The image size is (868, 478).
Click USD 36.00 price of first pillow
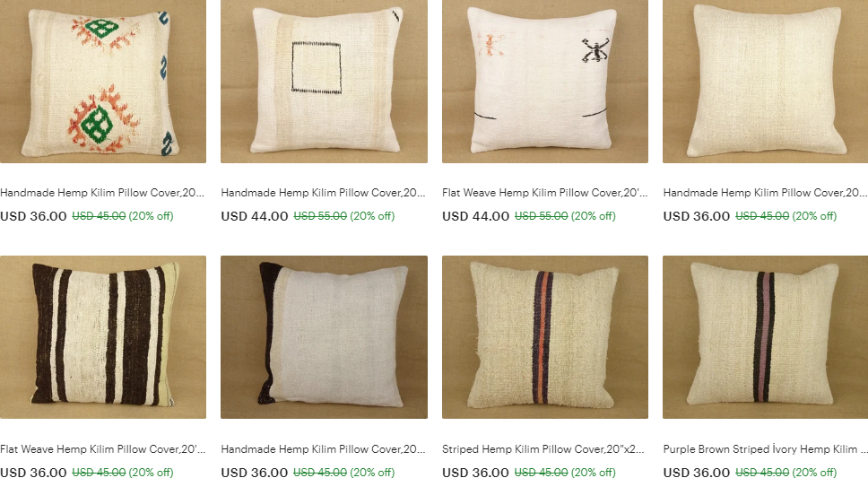point(33,216)
